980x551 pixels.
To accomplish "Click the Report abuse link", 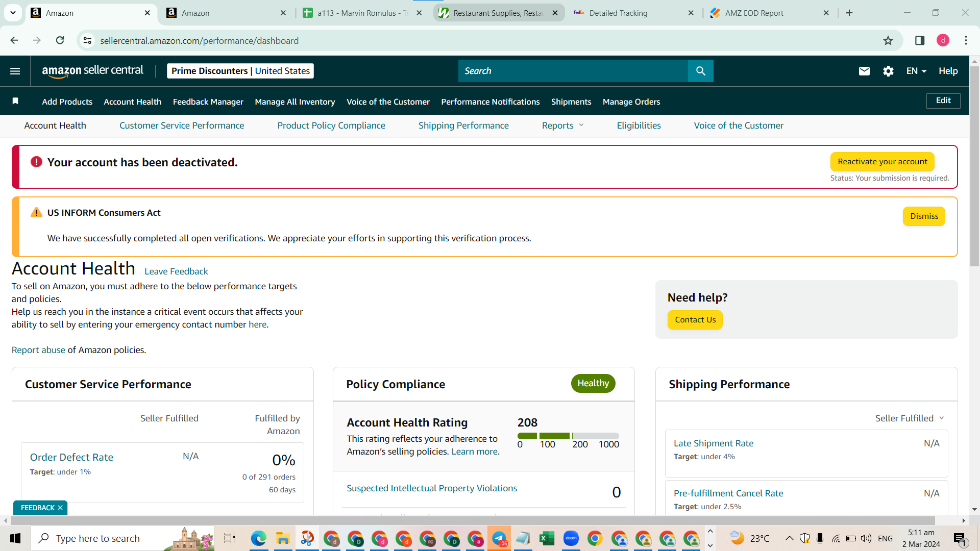I will [x=38, y=350].
